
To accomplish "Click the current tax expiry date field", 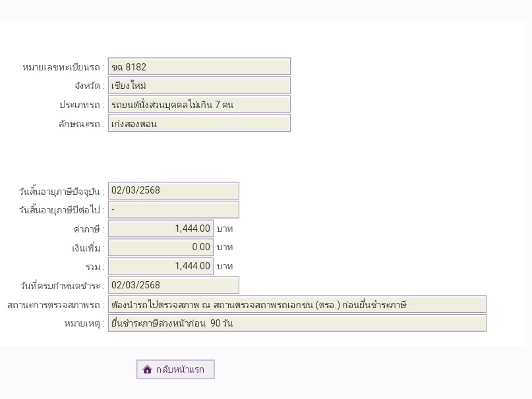I will point(173,190).
